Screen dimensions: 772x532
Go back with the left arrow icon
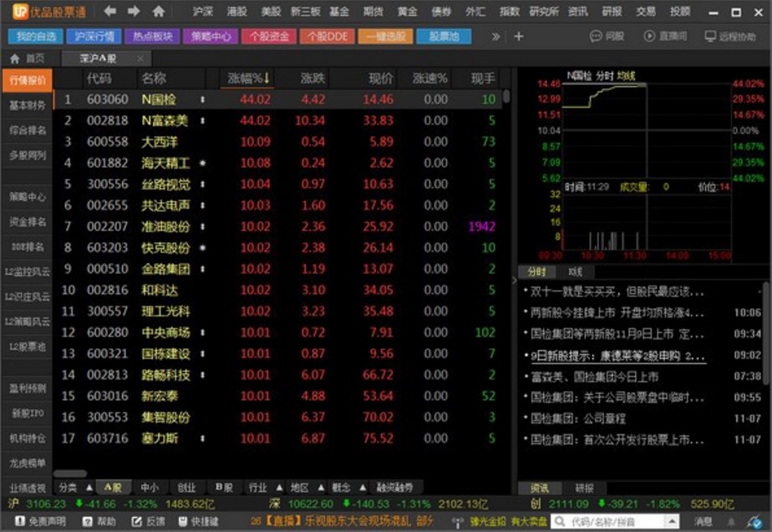coord(110,11)
